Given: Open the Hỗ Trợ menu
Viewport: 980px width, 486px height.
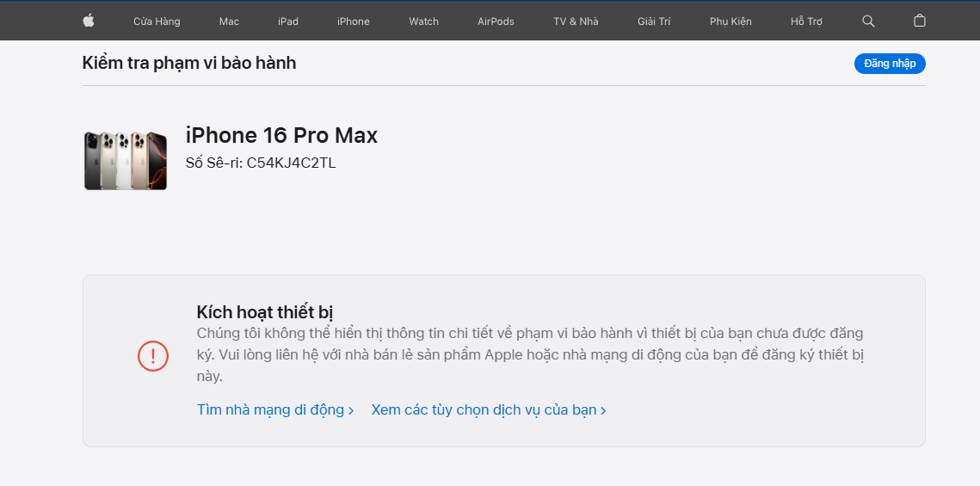Looking at the screenshot, I should pos(806,22).
